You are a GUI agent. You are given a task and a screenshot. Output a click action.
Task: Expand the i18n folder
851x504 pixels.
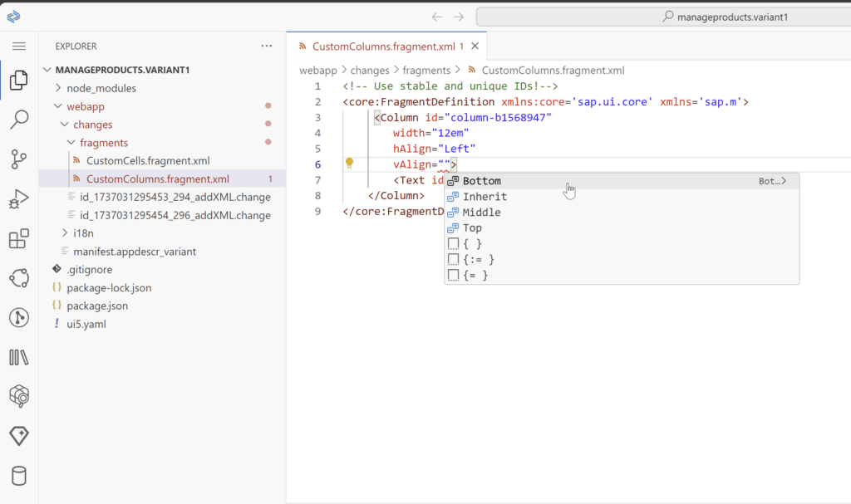65,232
